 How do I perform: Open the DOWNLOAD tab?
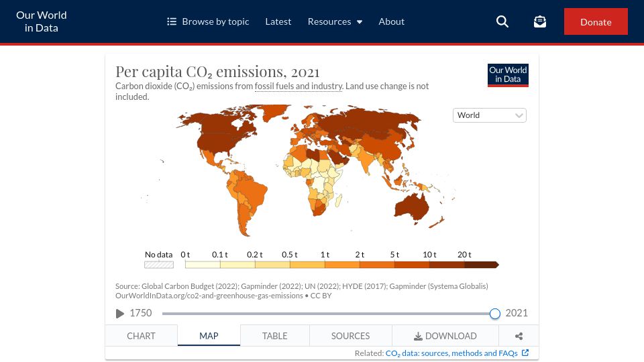(445, 336)
